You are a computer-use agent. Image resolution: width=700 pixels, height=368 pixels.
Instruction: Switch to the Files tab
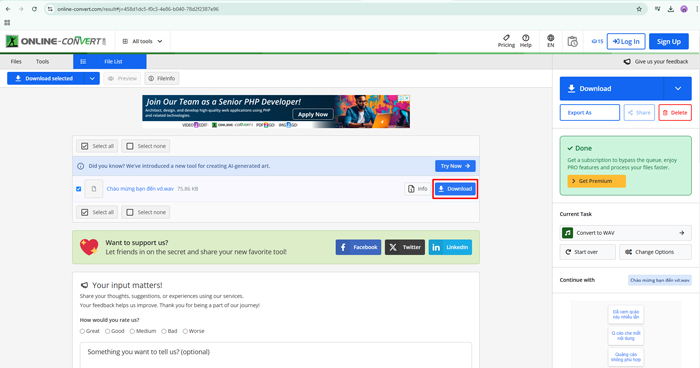tap(16, 62)
